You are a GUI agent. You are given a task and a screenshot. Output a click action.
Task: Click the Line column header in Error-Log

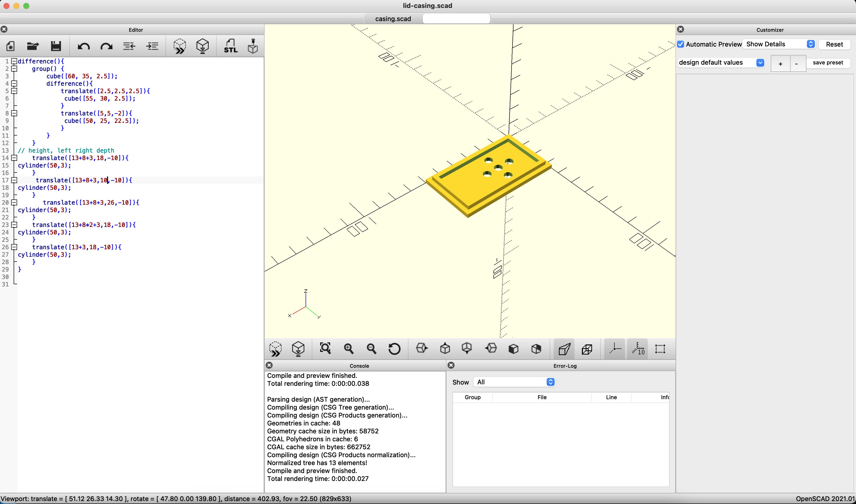coord(611,397)
